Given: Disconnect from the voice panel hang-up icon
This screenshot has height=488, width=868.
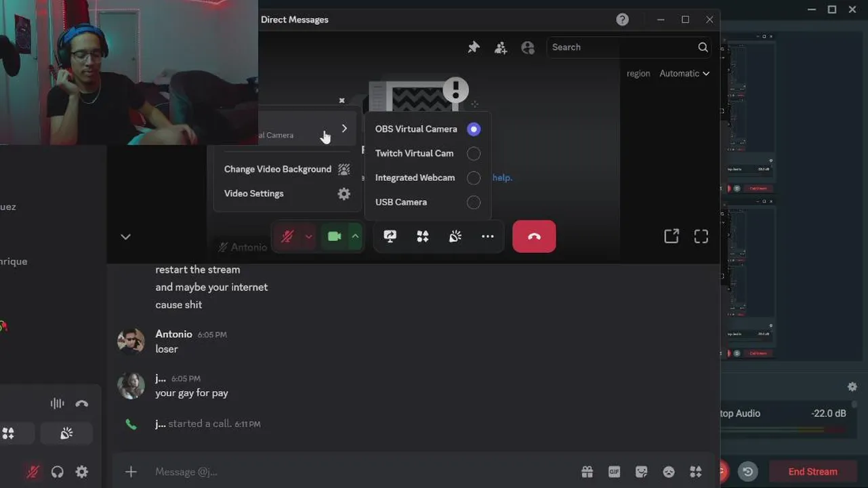Looking at the screenshot, I should [x=82, y=404].
